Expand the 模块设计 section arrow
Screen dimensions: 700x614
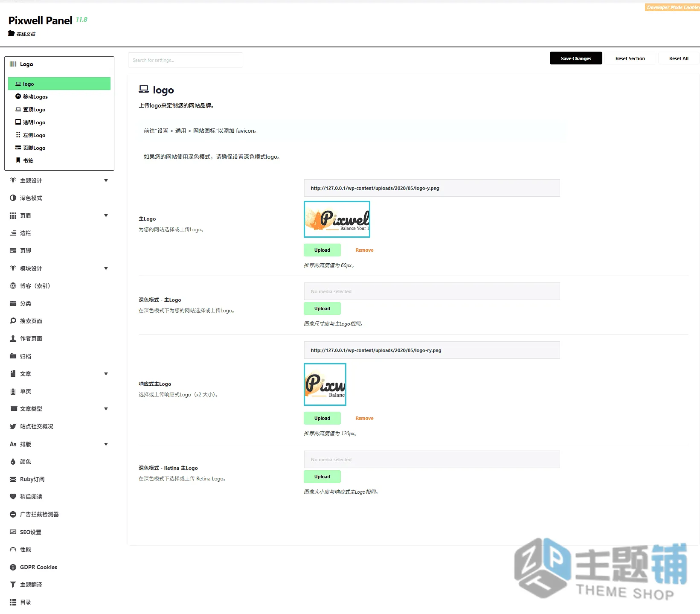click(x=106, y=268)
